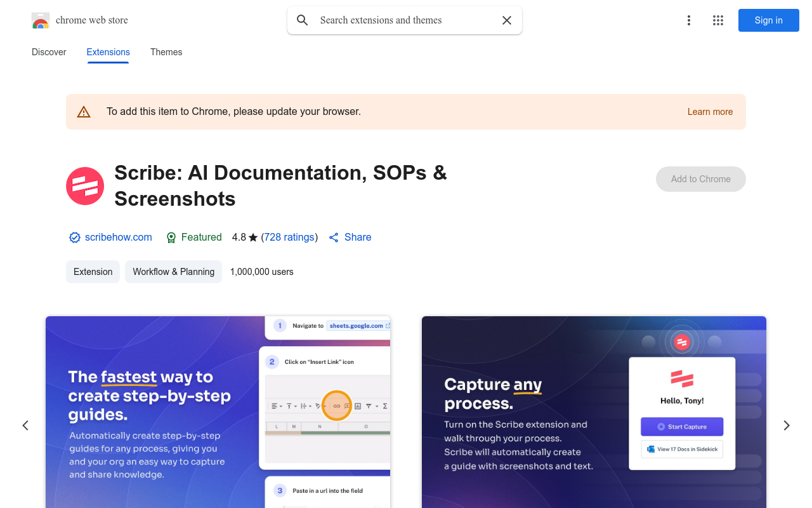The width and height of the screenshot is (812, 508).
Task: Open the Learn more link
Action: tap(710, 112)
